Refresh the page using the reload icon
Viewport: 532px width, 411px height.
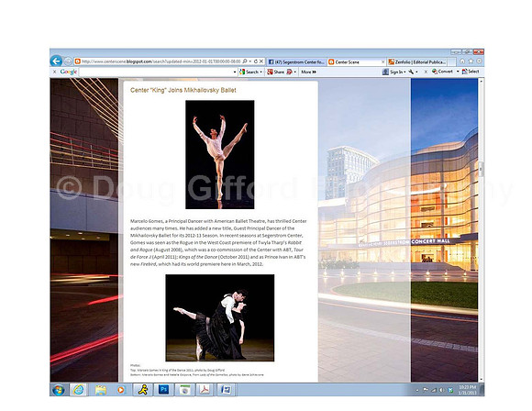point(256,61)
